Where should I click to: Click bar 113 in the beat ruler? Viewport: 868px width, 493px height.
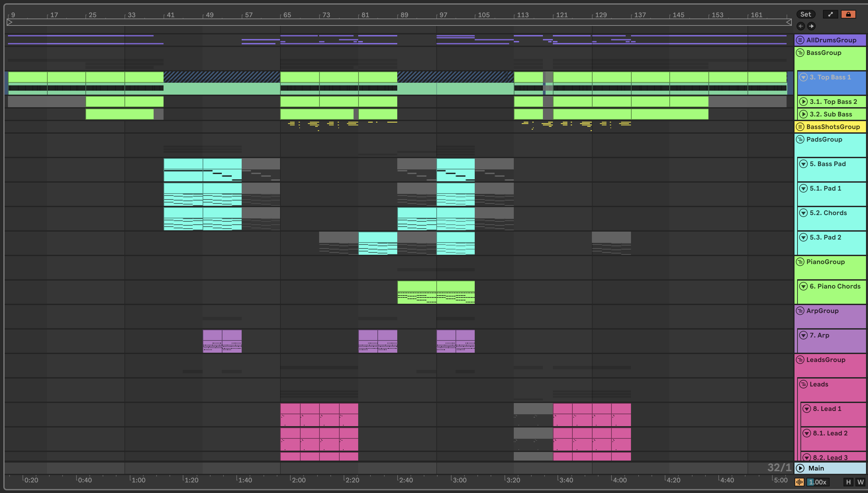pos(523,15)
